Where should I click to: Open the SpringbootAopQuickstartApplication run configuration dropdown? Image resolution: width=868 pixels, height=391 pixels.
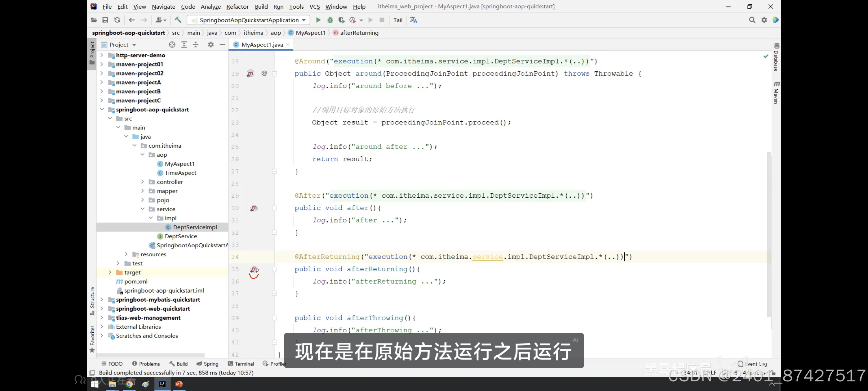249,20
